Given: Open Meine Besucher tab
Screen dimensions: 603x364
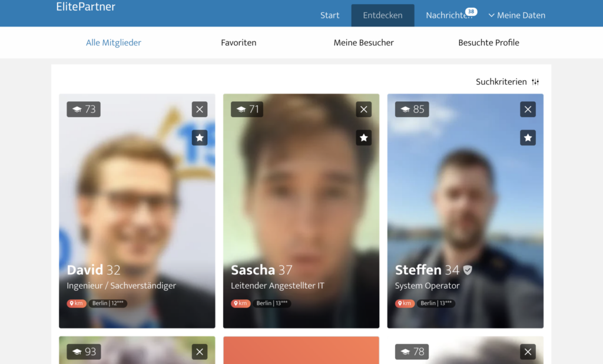Looking at the screenshot, I should pos(364,43).
